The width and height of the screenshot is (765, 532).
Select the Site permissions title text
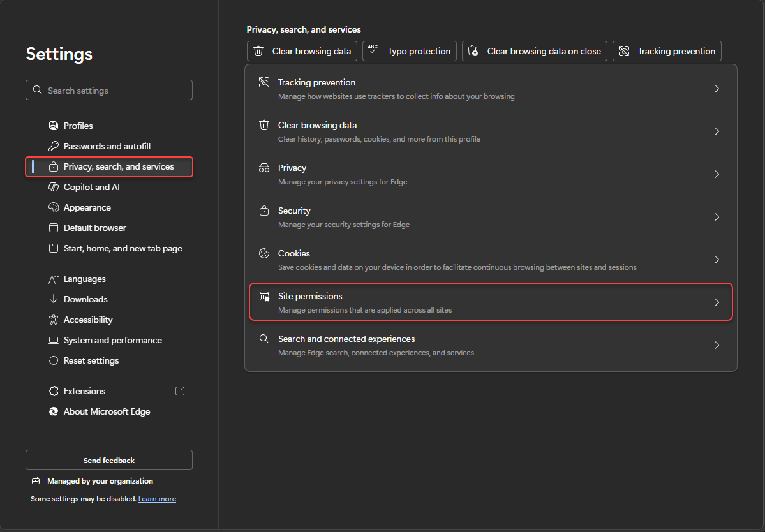pyautogui.click(x=310, y=297)
